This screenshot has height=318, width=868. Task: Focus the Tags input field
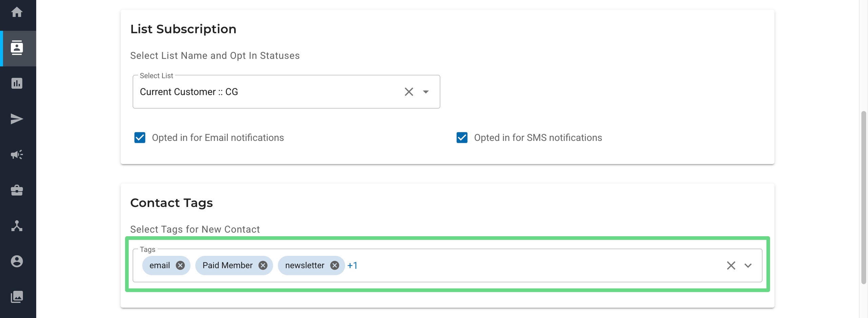(x=447, y=265)
